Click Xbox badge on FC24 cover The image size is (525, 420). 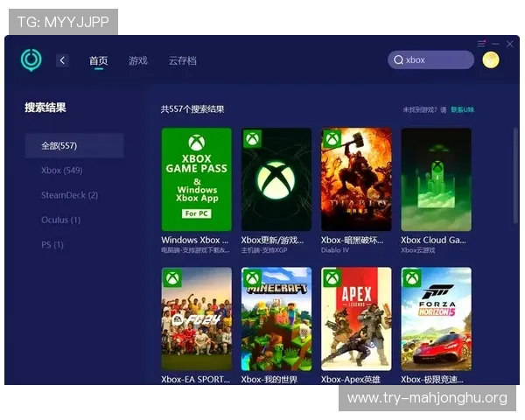click(x=172, y=277)
